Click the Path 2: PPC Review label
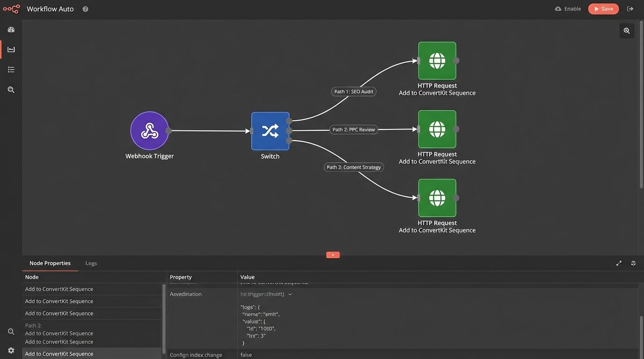 tap(354, 129)
